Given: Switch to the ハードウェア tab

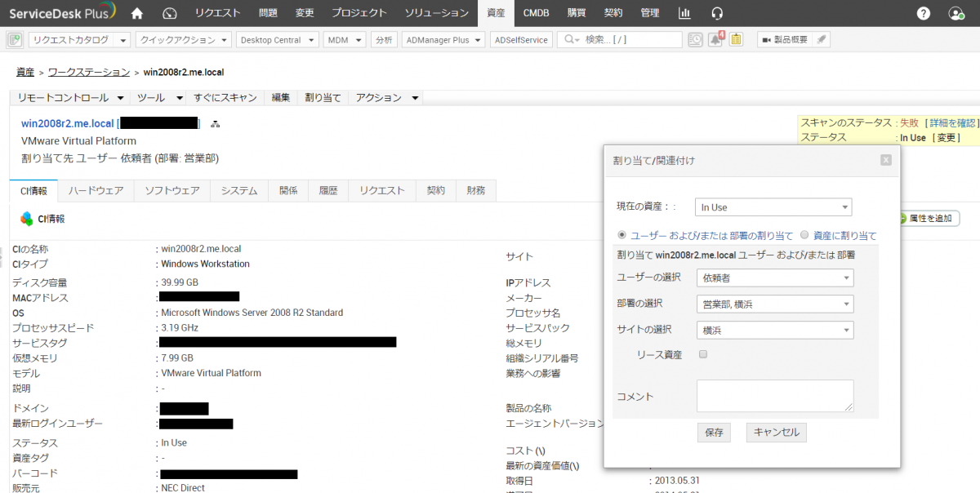Looking at the screenshot, I should pyautogui.click(x=96, y=190).
